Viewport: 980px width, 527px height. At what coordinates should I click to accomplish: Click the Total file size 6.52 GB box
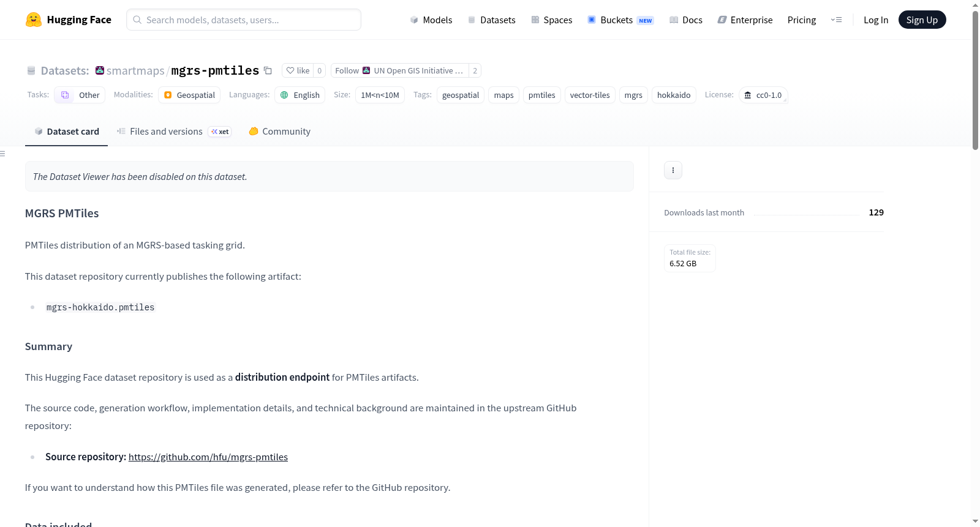pyautogui.click(x=690, y=258)
